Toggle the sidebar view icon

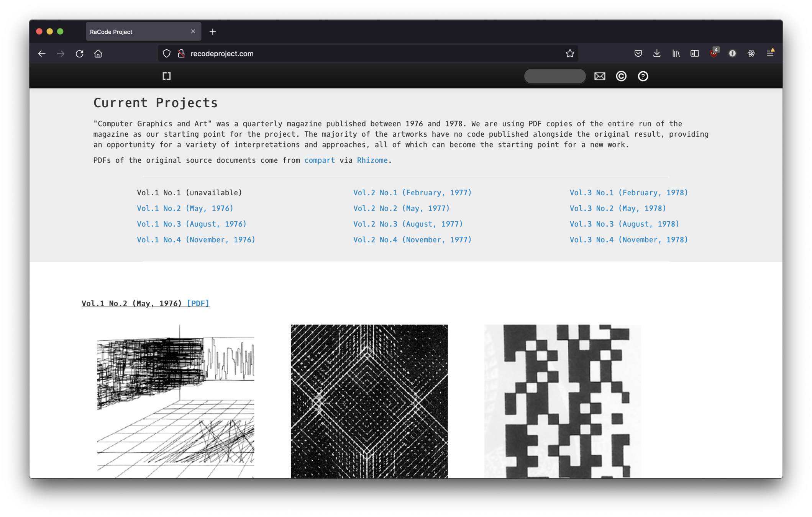694,54
